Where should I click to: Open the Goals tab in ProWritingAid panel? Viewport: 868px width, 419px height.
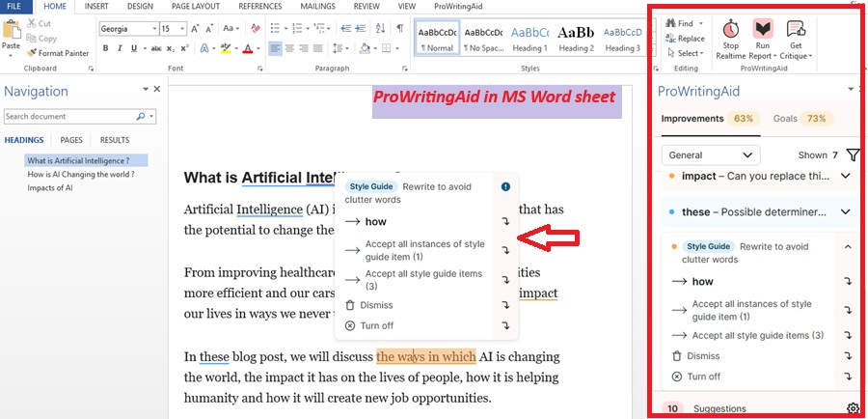pos(802,118)
